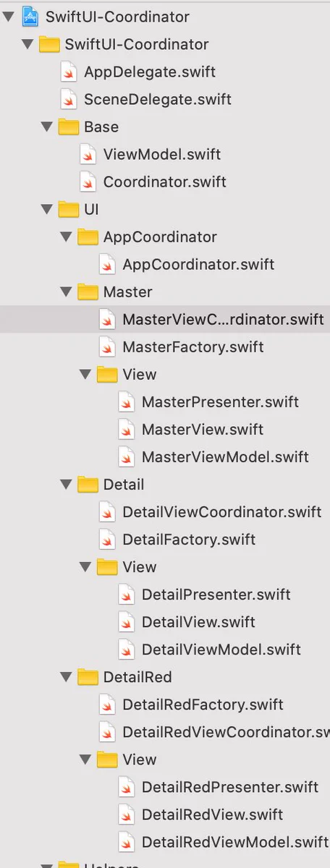Select MasterViewModel.swift
The width and height of the screenshot is (330, 868).
coord(225,456)
